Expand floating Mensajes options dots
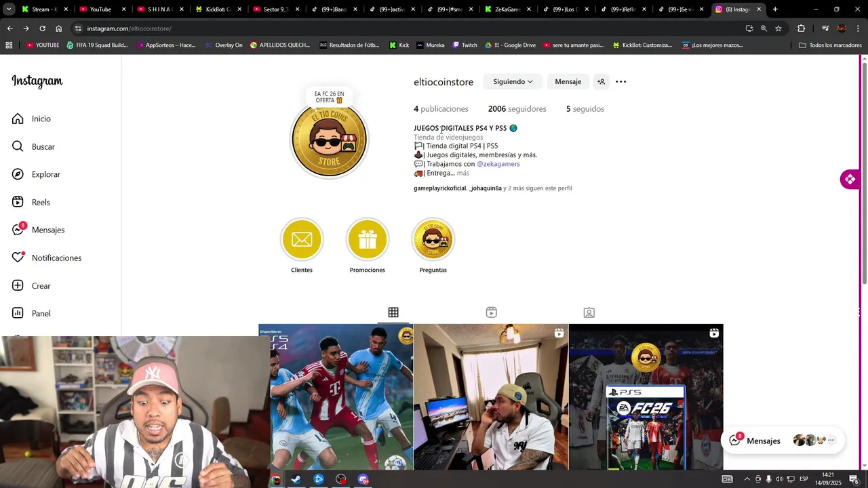Image resolution: width=868 pixels, height=488 pixels. tap(831, 441)
